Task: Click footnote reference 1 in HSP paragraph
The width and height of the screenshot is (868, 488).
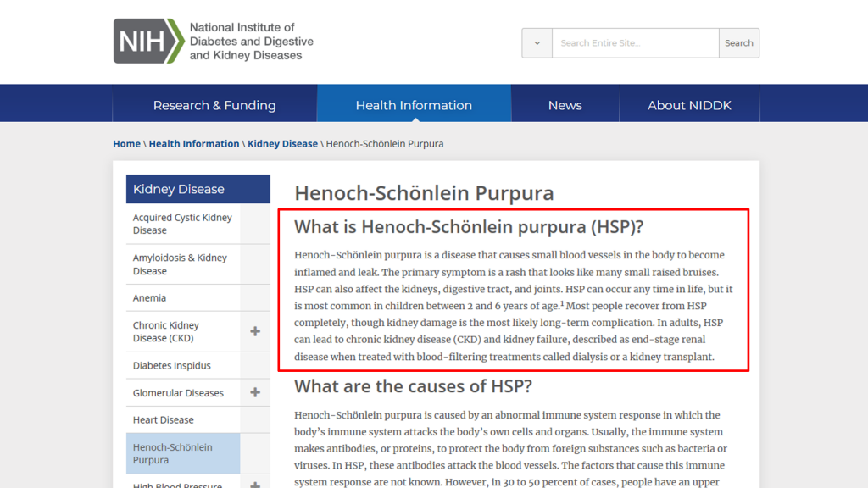Action: [562, 303]
